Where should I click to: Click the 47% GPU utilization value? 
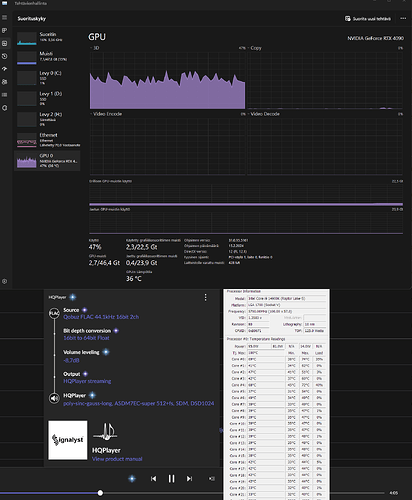pos(95,247)
